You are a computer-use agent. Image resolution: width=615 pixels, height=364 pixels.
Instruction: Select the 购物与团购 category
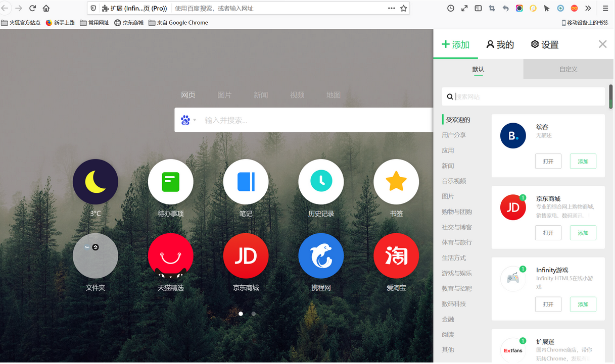pos(457,212)
